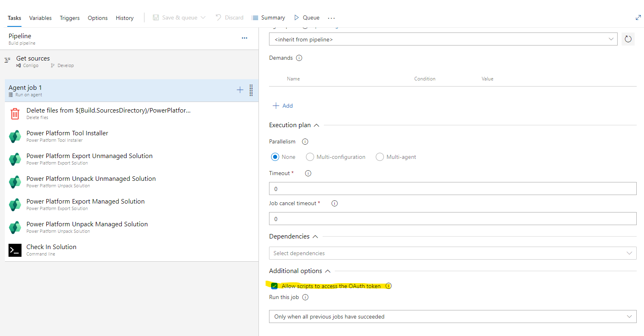The image size is (644, 336).
Task: Click the Agent job 1 drag handle
Action: 251,90
